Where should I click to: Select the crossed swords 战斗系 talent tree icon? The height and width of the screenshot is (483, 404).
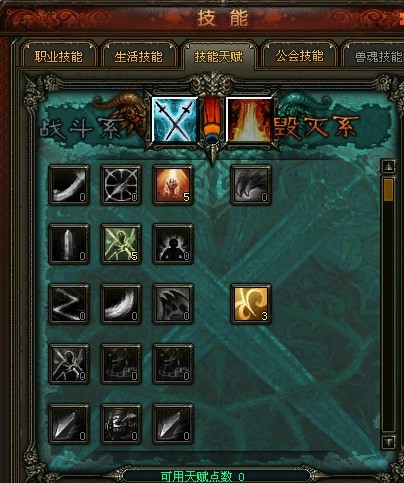coord(175,120)
